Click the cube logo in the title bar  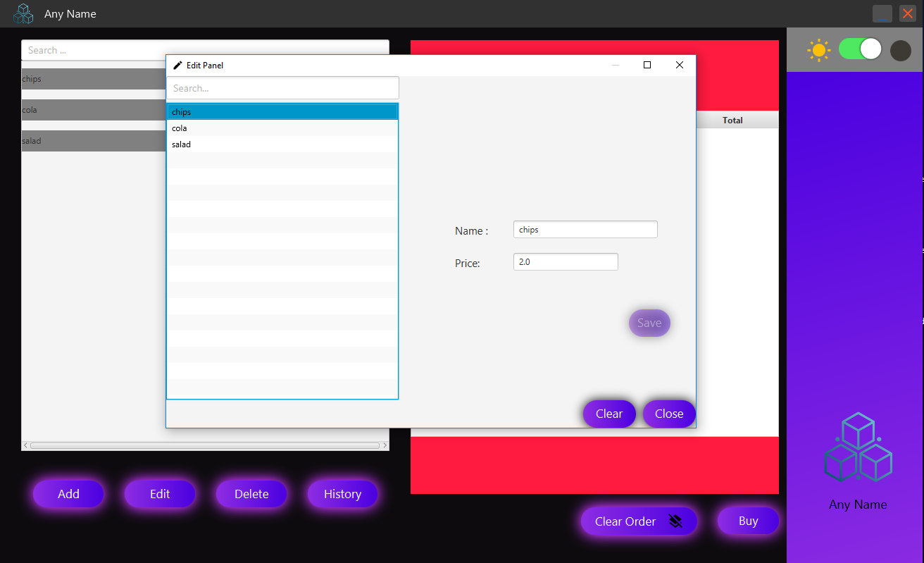coord(23,13)
